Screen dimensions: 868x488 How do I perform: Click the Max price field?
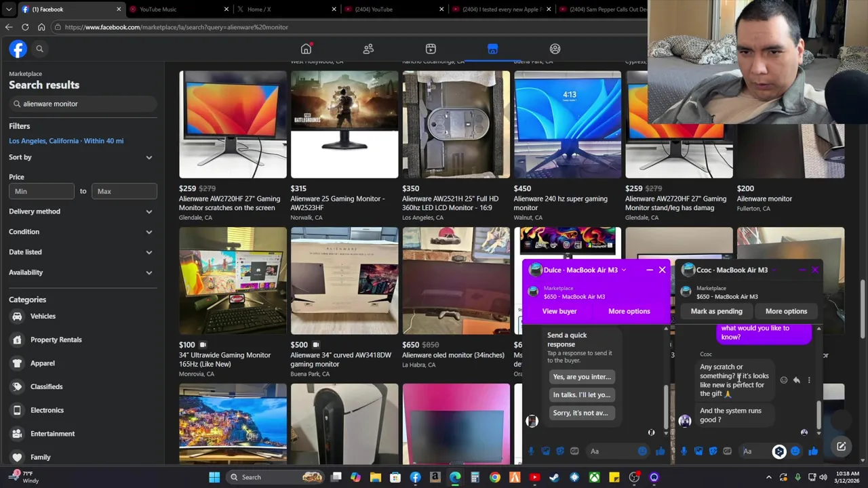(x=124, y=191)
